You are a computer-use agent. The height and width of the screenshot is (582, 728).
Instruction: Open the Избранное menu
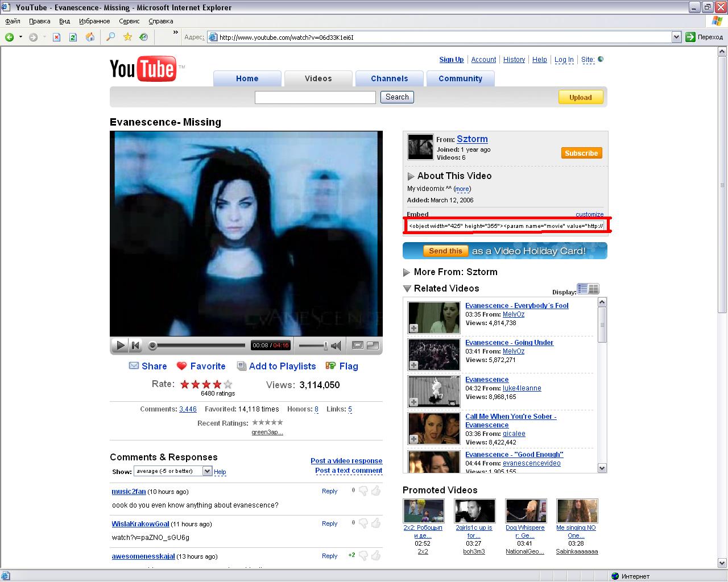[x=94, y=21]
